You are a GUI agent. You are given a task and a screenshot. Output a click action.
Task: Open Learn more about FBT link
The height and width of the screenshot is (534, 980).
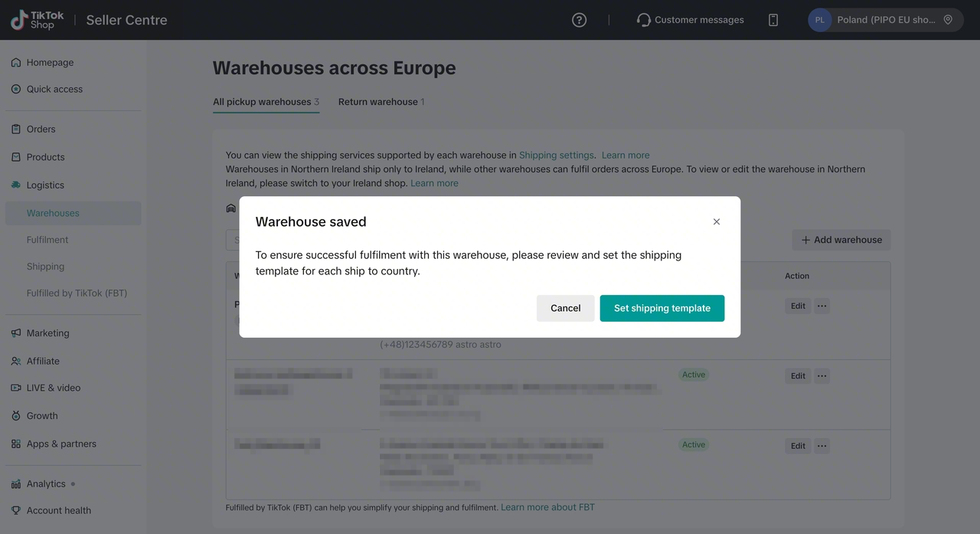pyautogui.click(x=547, y=507)
